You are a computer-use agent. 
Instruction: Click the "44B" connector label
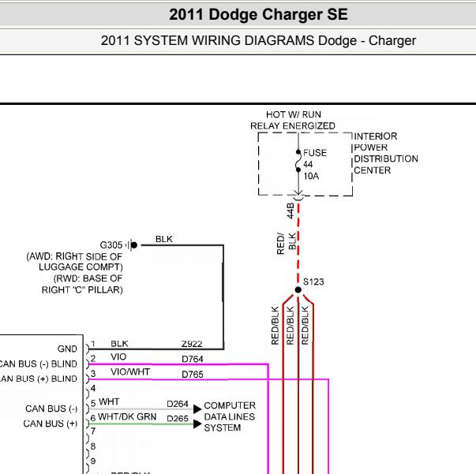click(290, 211)
